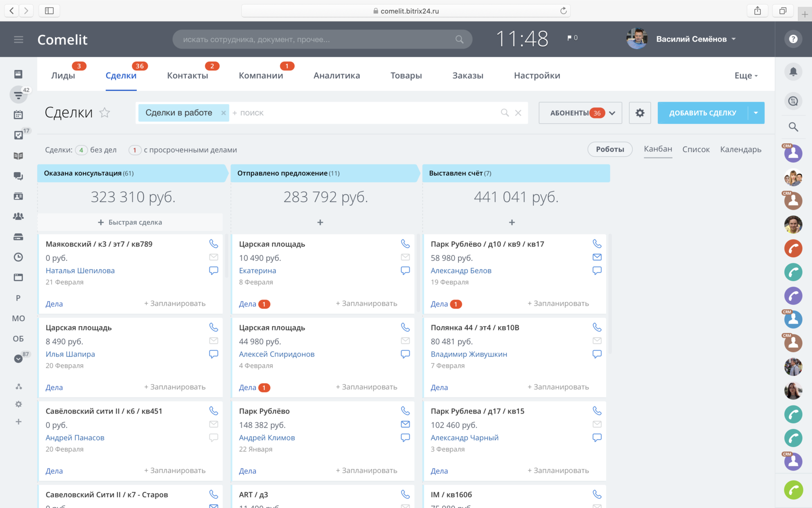Open the chat bubble icon in right sidebar
Image resolution: width=812 pixels, height=508 pixels.
point(793,101)
